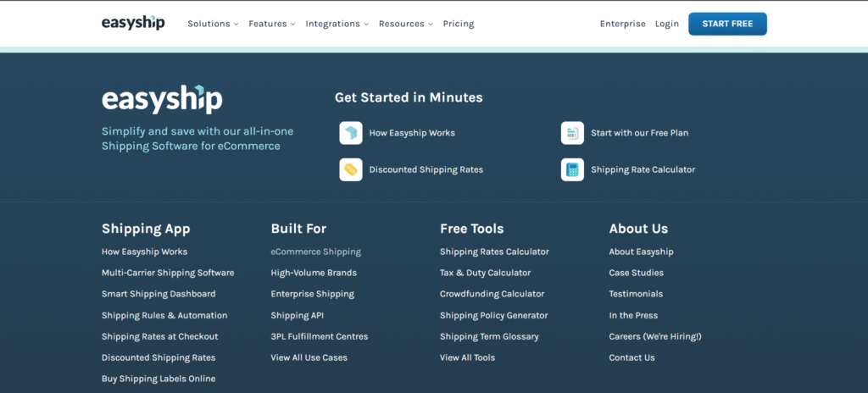
Task: Open the Enterprise link in header
Action: tap(623, 24)
